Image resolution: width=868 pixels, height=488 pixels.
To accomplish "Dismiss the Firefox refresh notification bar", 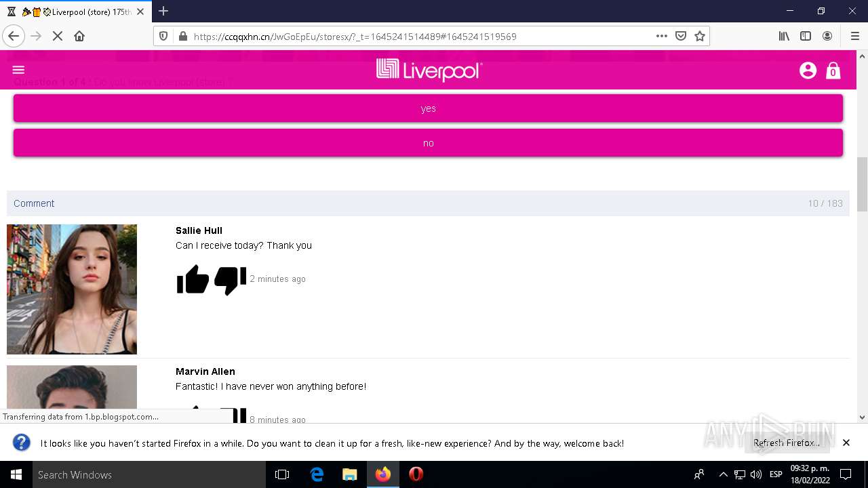I will tap(846, 443).
